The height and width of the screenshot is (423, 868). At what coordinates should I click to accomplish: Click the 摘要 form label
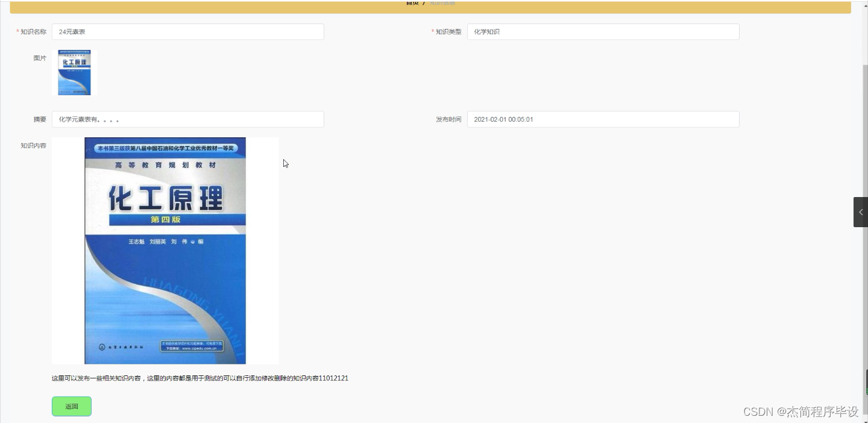(40, 119)
